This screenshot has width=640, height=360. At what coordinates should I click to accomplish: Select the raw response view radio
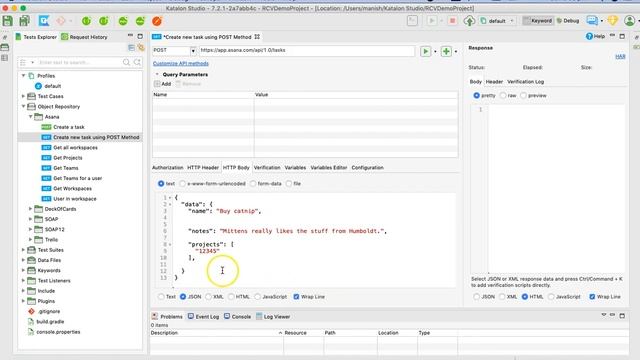pyautogui.click(x=503, y=96)
